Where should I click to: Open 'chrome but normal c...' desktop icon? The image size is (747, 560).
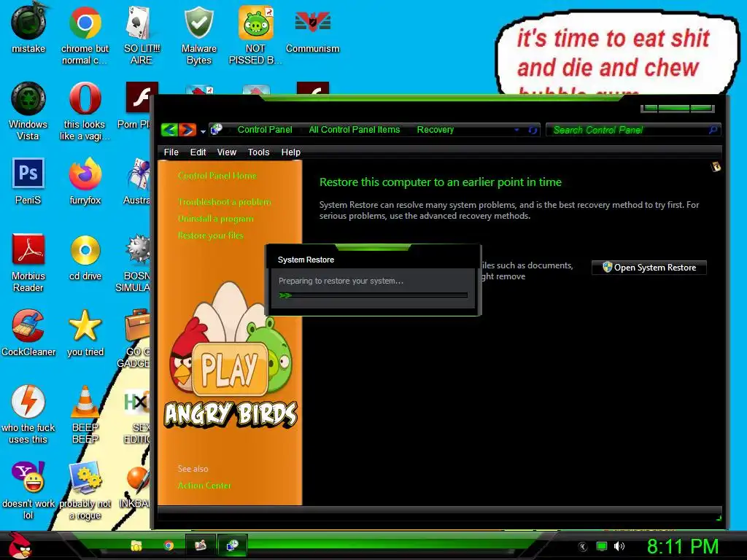[x=85, y=34]
